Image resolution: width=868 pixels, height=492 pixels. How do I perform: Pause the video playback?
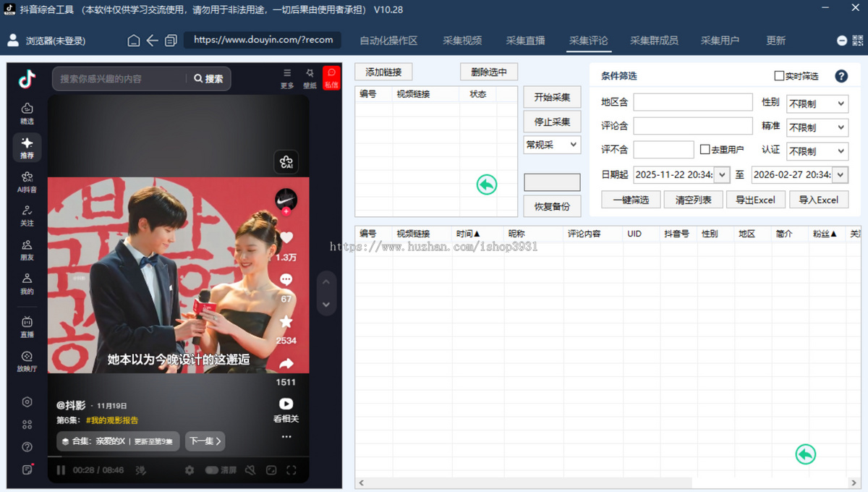(x=61, y=470)
